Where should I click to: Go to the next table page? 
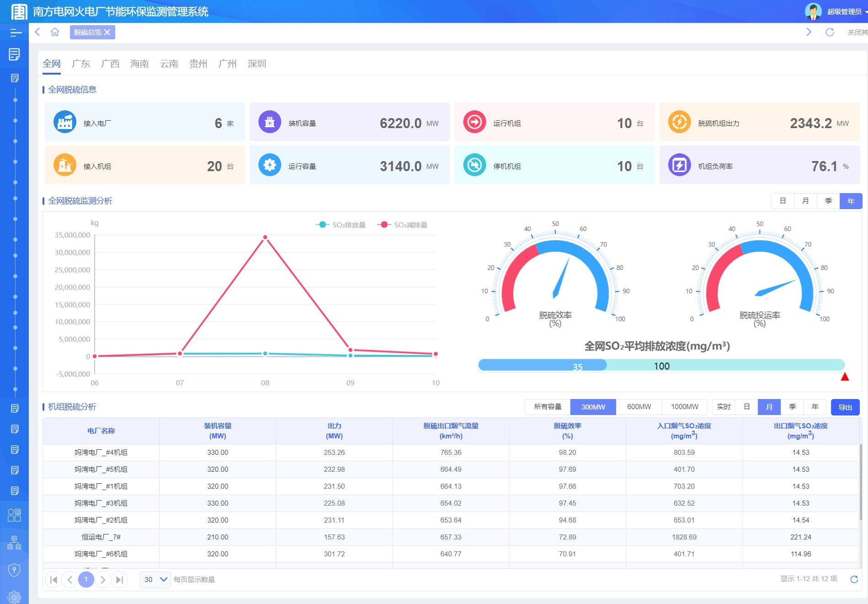click(x=103, y=580)
